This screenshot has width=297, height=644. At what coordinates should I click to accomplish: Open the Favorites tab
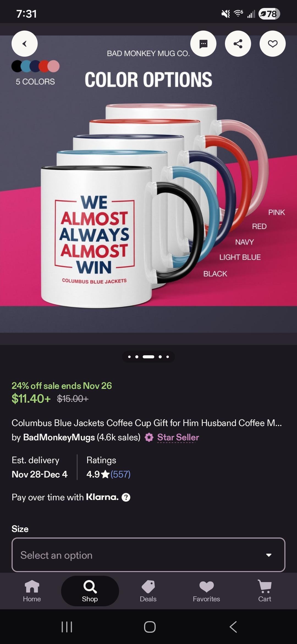[x=206, y=591]
